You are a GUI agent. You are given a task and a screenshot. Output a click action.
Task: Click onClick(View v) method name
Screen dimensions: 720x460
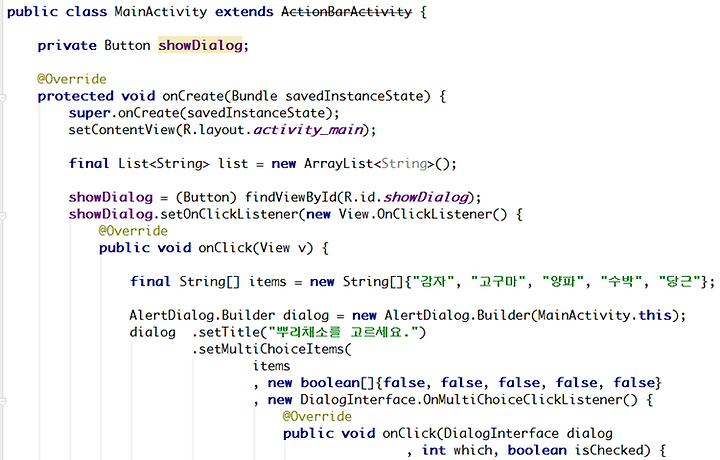coord(225,248)
